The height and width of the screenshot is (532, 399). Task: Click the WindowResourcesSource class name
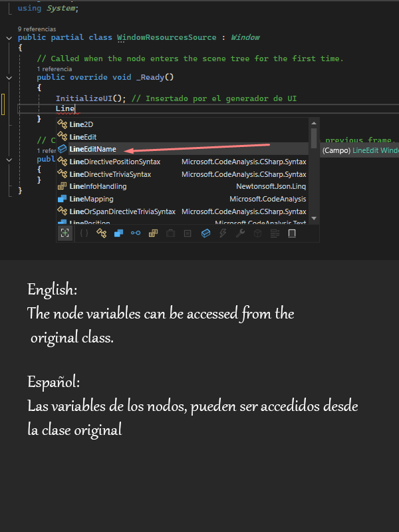[167, 37]
